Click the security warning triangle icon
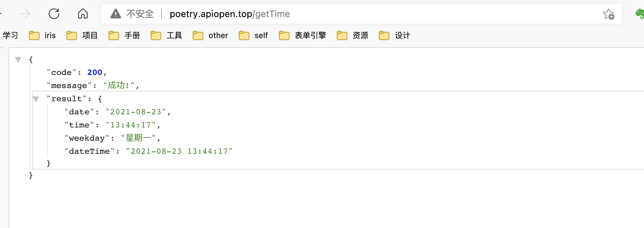The image size is (644, 228). pyautogui.click(x=116, y=14)
